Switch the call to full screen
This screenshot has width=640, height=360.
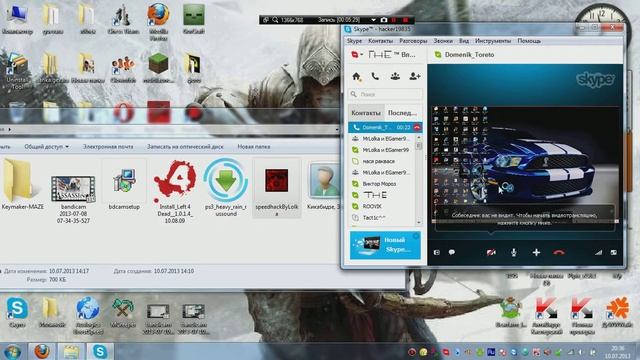(613, 253)
